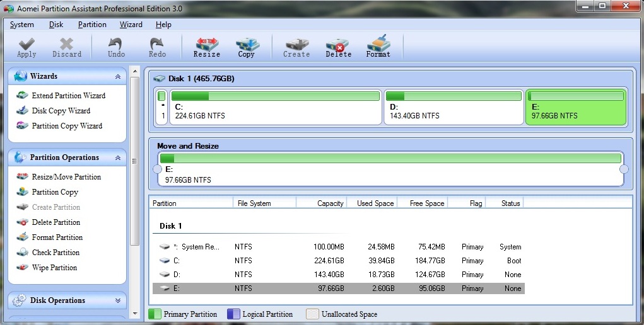Choose Resize/Move Partition operation

[66, 177]
